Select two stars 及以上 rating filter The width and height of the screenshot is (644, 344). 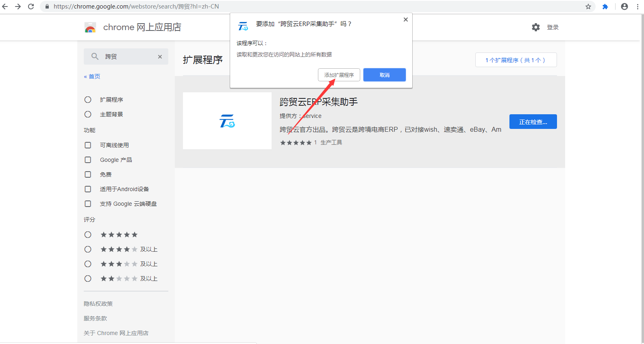tap(88, 279)
